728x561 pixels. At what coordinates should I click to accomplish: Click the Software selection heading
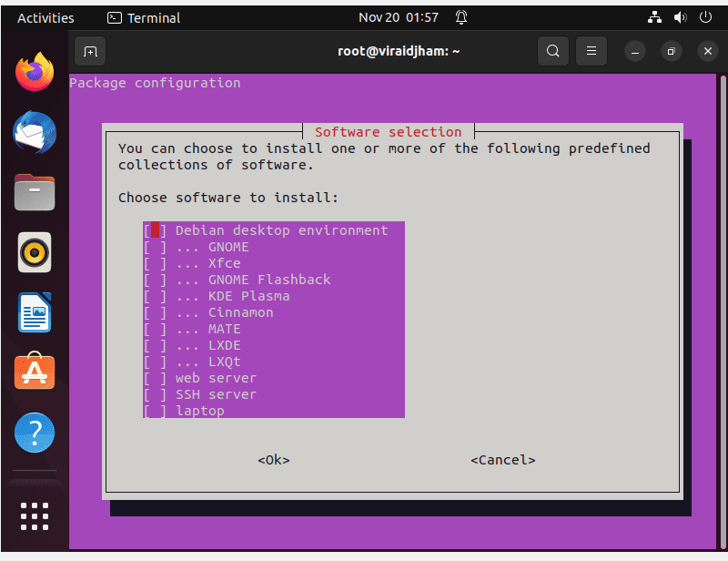click(x=389, y=132)
